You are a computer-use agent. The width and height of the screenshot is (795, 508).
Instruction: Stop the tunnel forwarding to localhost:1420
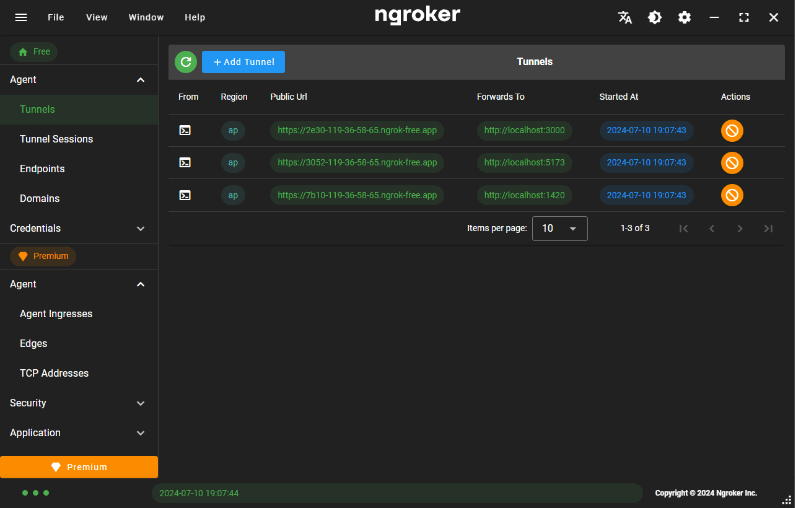coord(732,195)
